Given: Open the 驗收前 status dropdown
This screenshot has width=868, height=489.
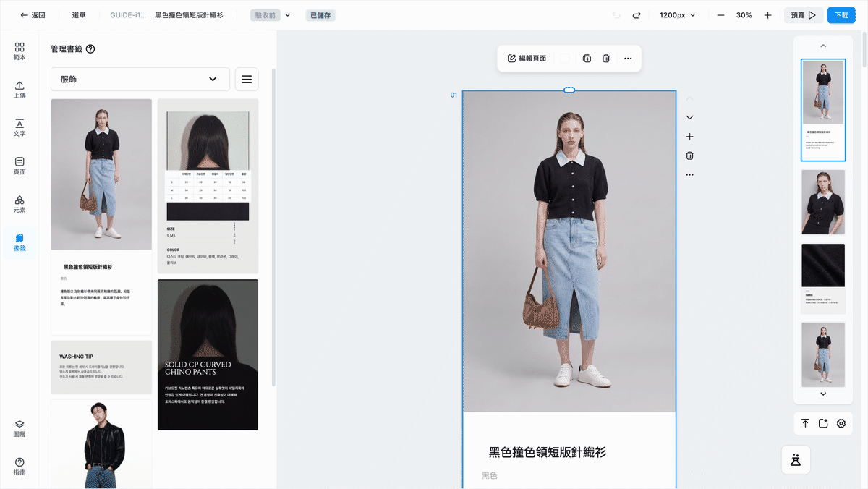Looking at the screenshot, I should 271,15.
